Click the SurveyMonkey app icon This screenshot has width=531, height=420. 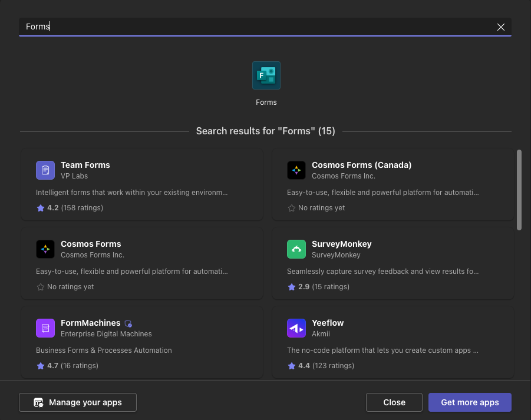[296, 249]
